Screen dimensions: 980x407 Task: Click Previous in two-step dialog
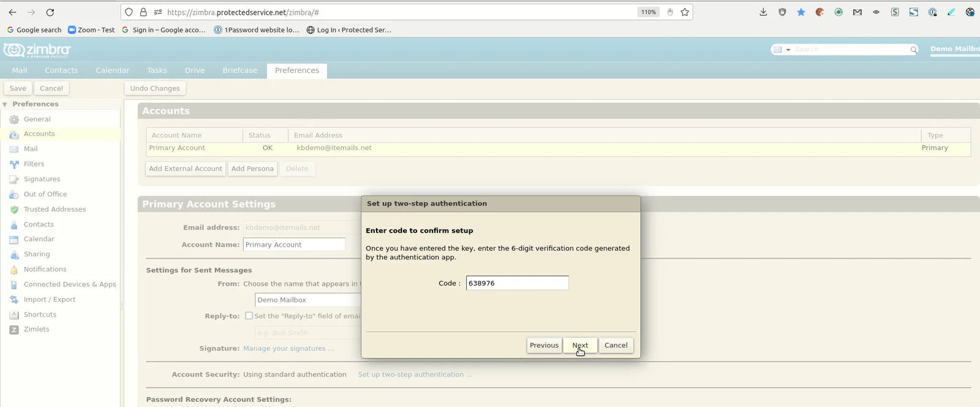[x=544, y=345]
